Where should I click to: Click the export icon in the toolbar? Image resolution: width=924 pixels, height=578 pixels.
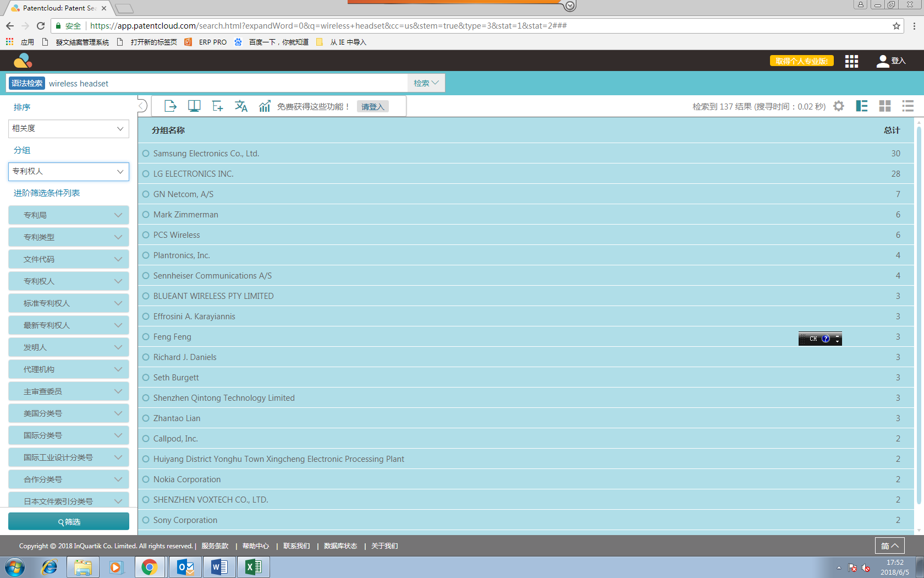pos(170,106)
